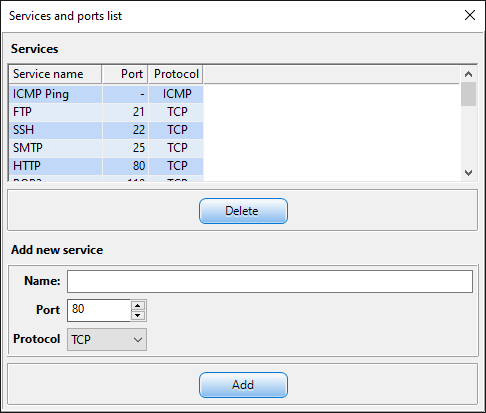486x413 pixels.
Task: Click port 21 cell
Action: (x=125, y=112)
